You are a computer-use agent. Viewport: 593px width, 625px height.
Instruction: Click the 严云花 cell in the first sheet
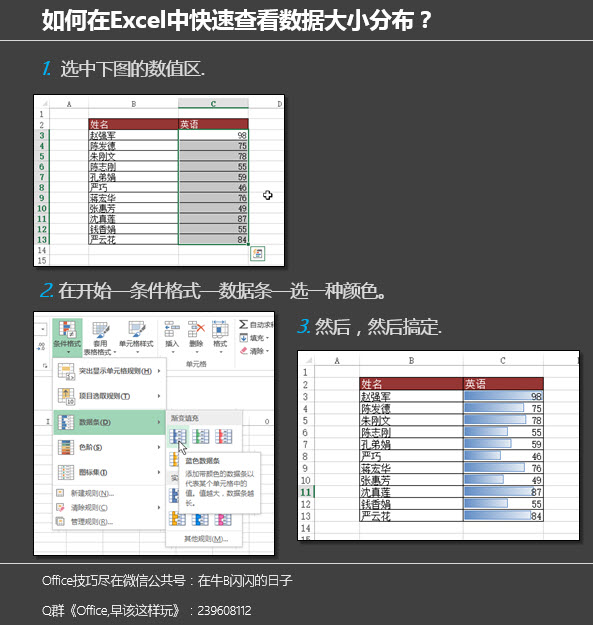point(134,240)
